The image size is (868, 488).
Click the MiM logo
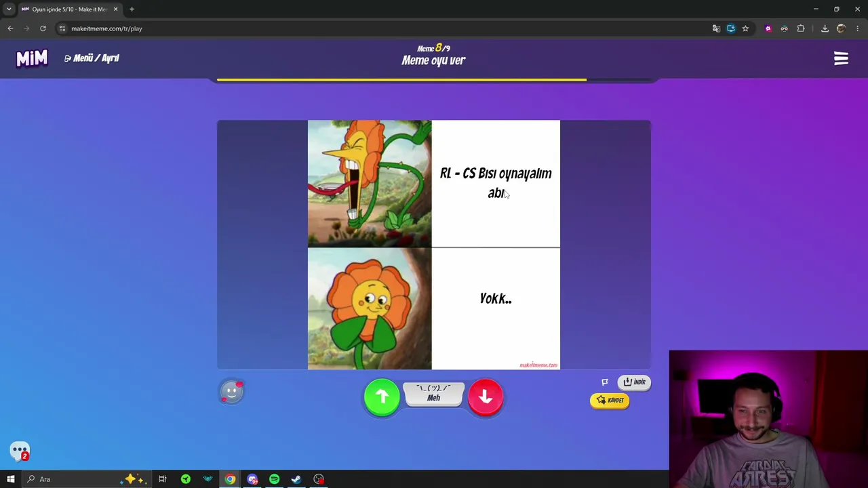pos(32,58)
